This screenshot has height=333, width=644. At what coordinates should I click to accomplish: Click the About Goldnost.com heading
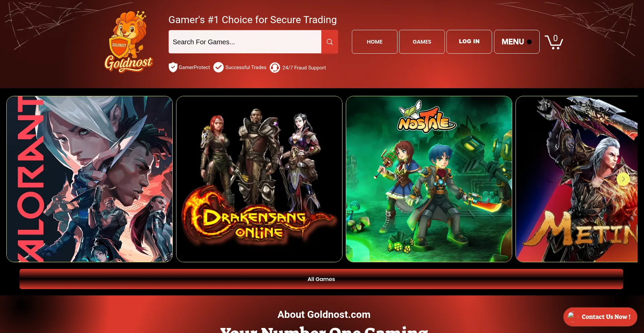pyautogui.click(x=324, y=315)
